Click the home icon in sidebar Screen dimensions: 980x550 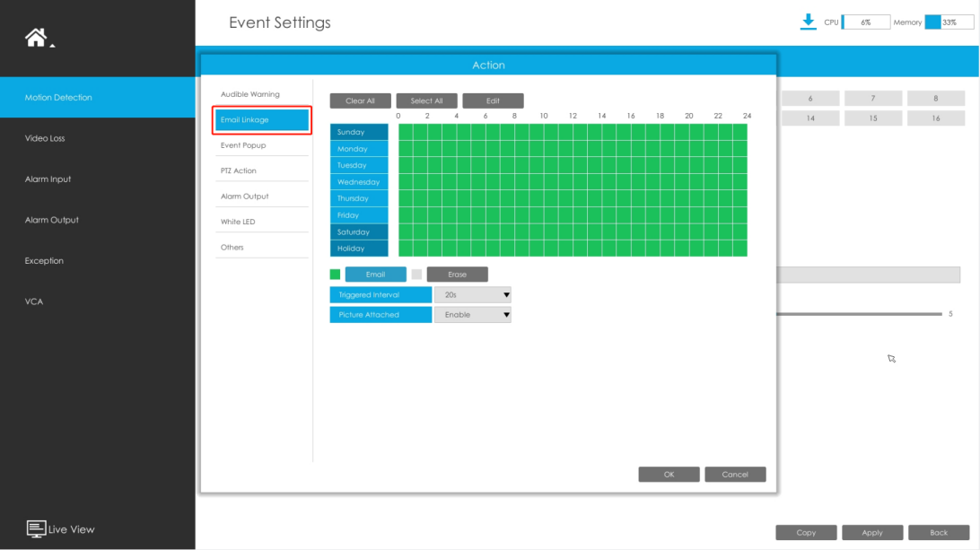36,38
